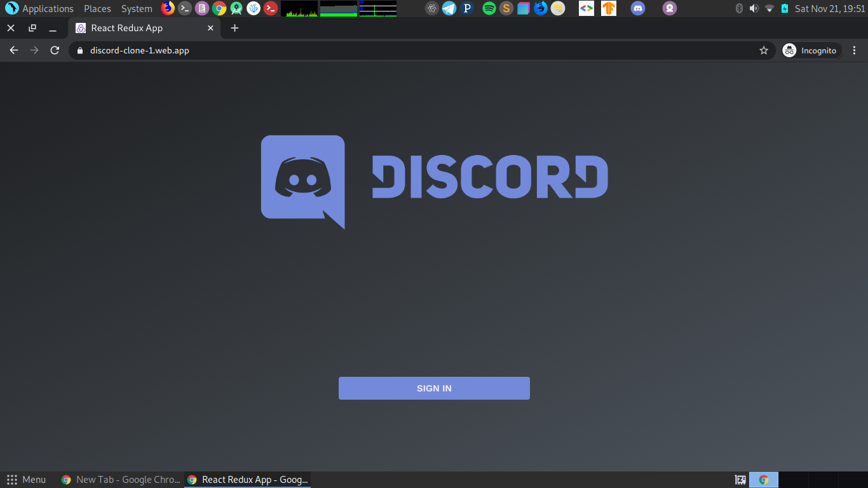Open the CPU system monitor graph

click(x=299, y=8)
